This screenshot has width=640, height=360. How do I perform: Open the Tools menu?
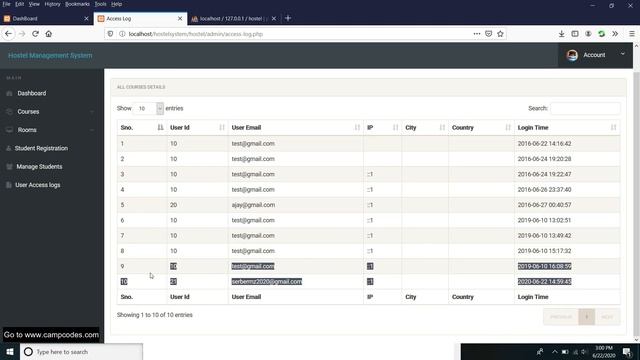pos(100,4)
